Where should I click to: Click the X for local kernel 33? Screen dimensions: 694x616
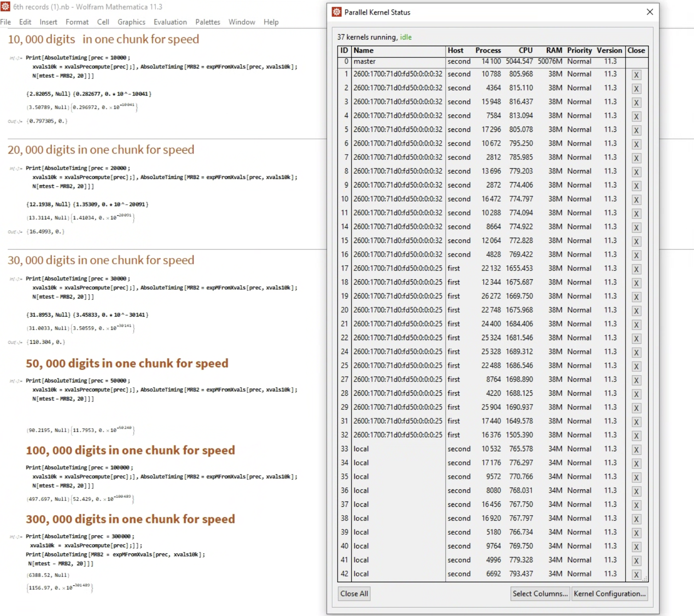(636, 449)
